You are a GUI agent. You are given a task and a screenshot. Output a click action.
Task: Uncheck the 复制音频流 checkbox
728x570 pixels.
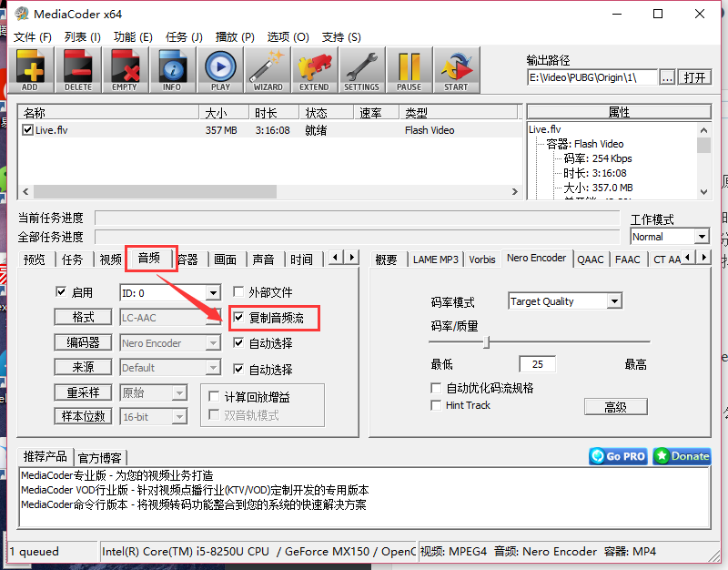click(238, 318)
